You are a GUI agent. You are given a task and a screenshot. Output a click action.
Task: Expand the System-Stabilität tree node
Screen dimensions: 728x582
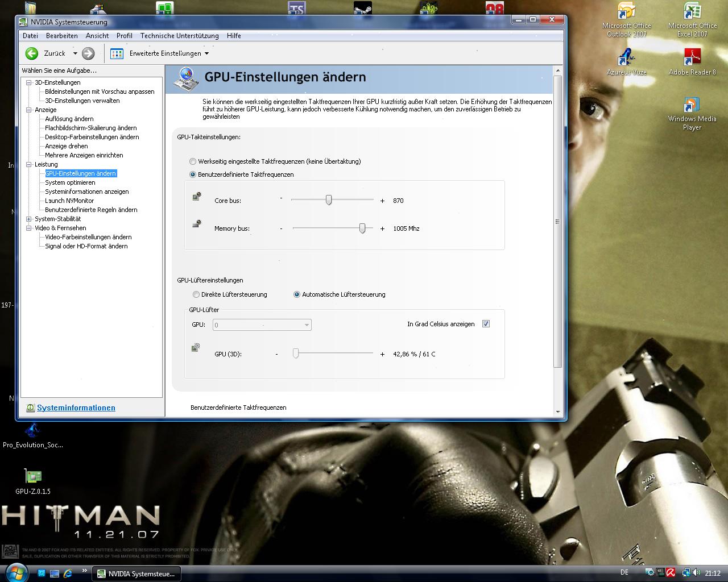pos(29,219)
